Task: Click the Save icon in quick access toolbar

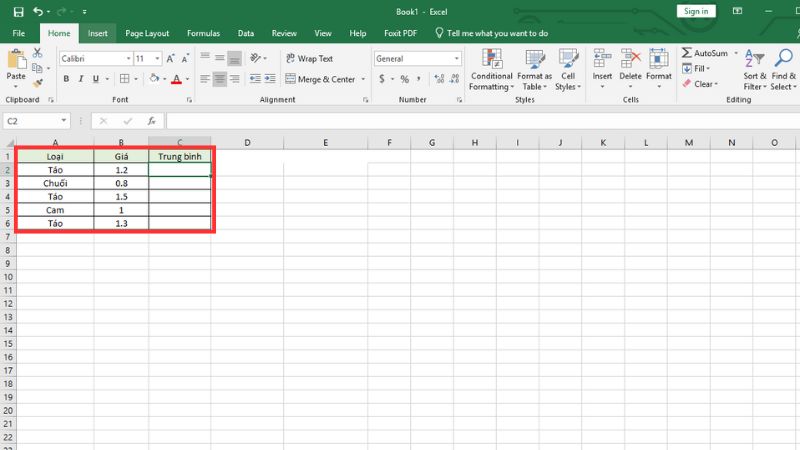Action: pos(18,11)
